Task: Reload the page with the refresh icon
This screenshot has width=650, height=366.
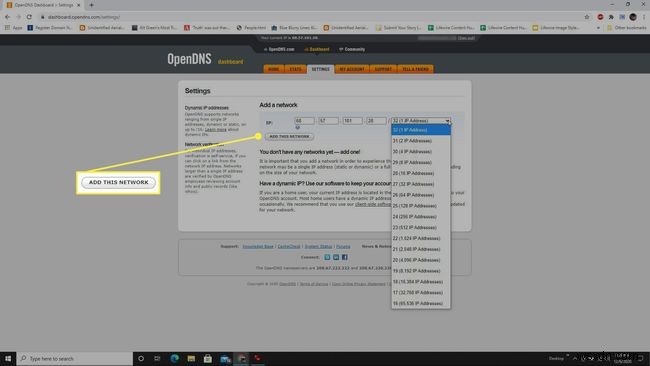Action: pos(29,17)
